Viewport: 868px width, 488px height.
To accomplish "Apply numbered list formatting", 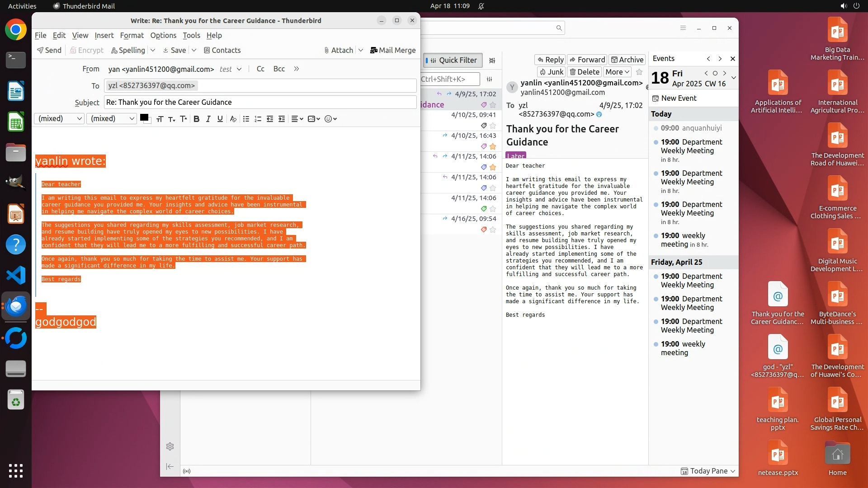I will [x=258, y=119].
